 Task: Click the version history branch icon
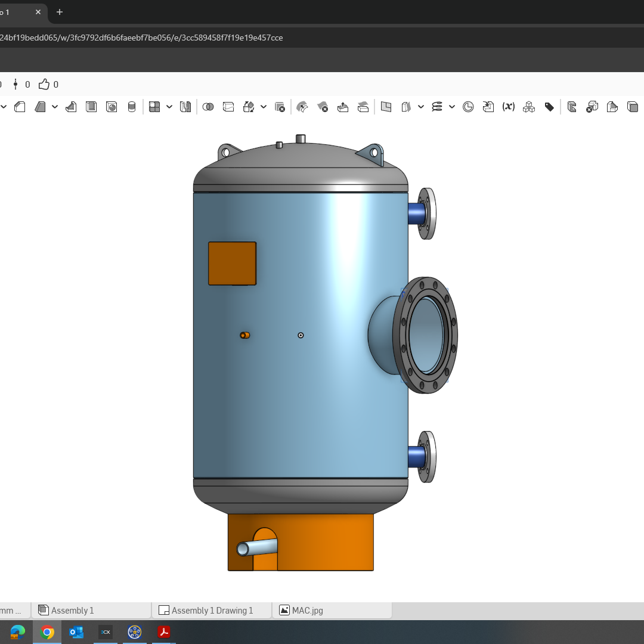(15, 84)
